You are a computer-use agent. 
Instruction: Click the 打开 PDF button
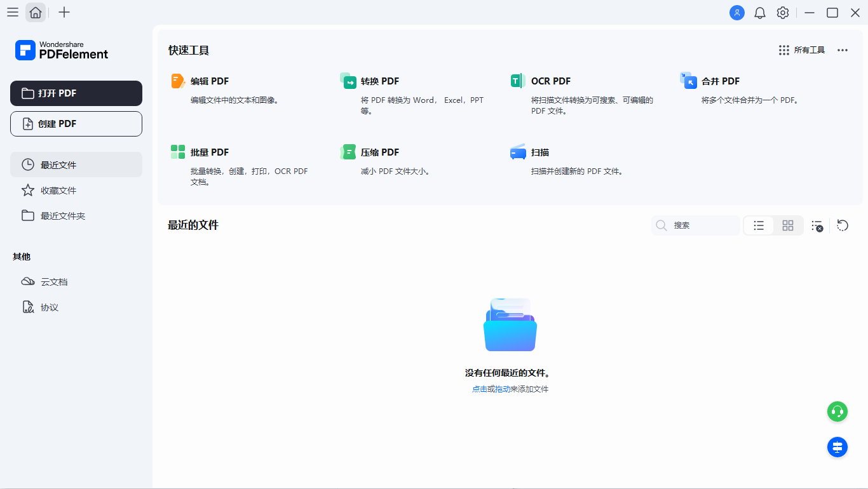point(76,93)
